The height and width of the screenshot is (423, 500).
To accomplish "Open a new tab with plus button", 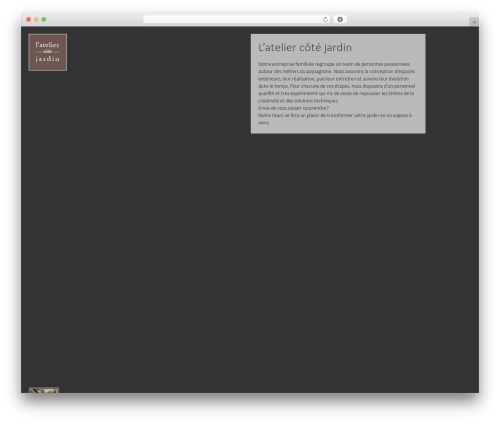I will [474, 22].
